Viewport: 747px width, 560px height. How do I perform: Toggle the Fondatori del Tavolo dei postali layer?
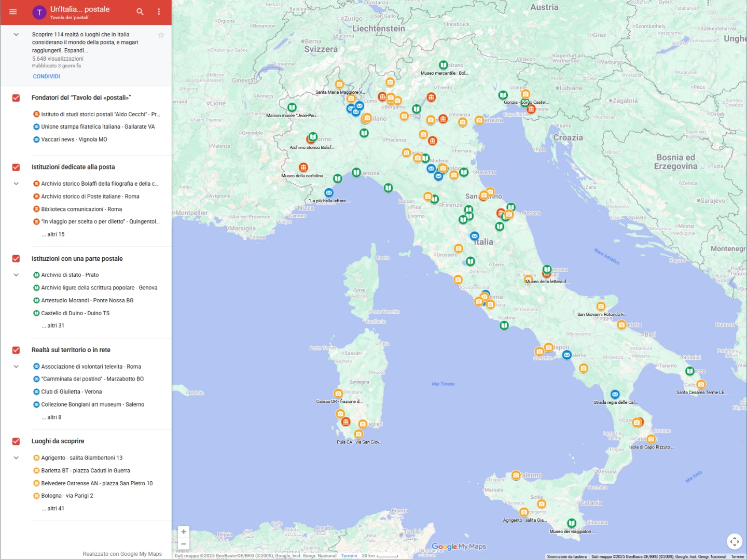pos(16,98)
